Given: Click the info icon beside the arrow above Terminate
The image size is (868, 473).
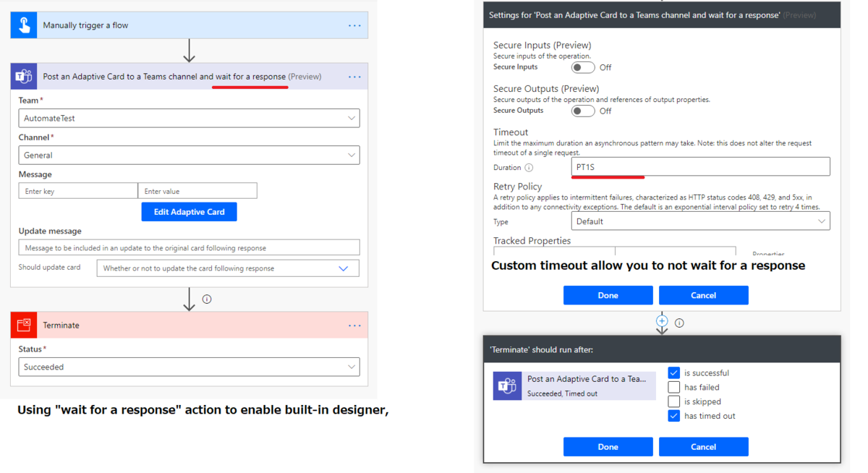Looking at the screenshot, I should [207, 299].
